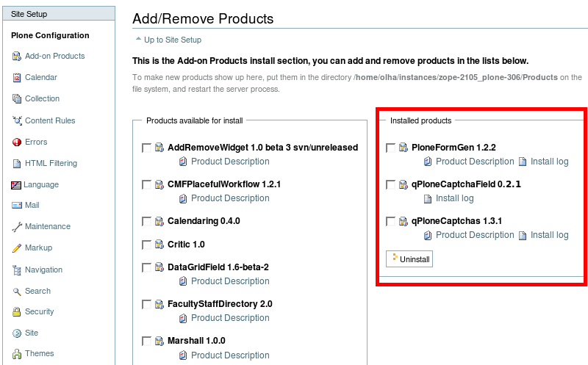This screenshot has height=365, width=588.
Task: View CMFPlacefulWorkflow Product Description link
Action: (230, 198)
